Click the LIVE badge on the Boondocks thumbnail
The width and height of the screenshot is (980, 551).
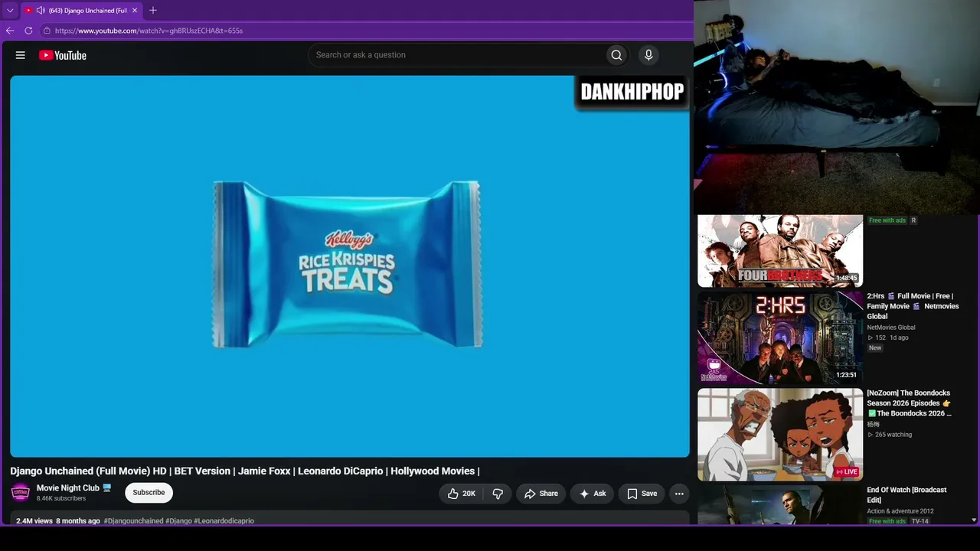848,472
